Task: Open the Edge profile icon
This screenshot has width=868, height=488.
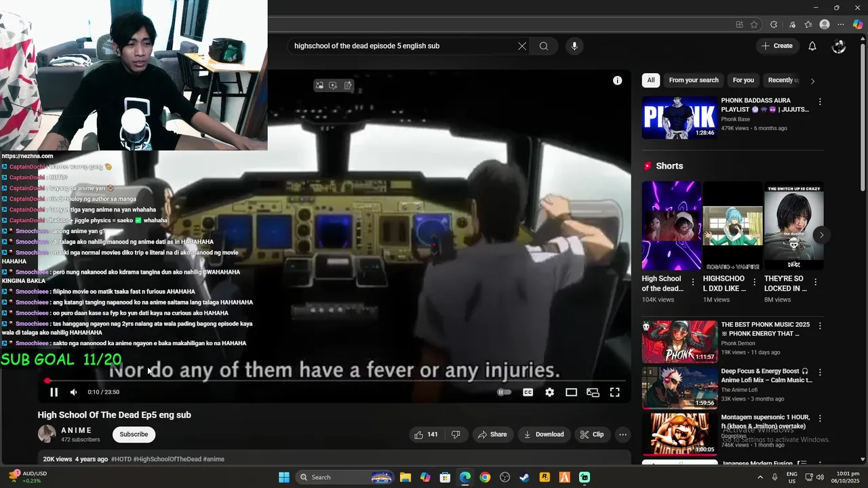Action: click(x=825, y=24)
